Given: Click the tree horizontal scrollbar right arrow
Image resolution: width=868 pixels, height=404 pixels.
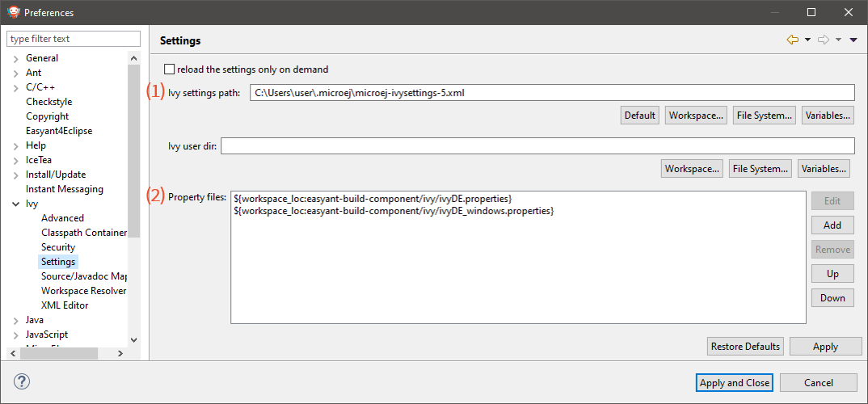Looking at the screenshot, I should click(120, 353).
